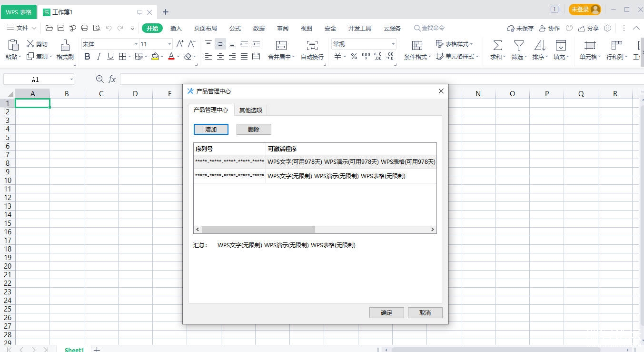Screen dimensions: 644x352
Task: Switch to the 公式 (Formulas) ribbon tab
Action: [235, 28]
